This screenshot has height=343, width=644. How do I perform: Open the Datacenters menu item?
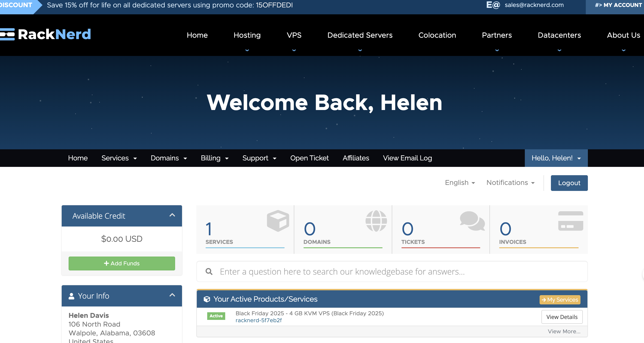559,35
